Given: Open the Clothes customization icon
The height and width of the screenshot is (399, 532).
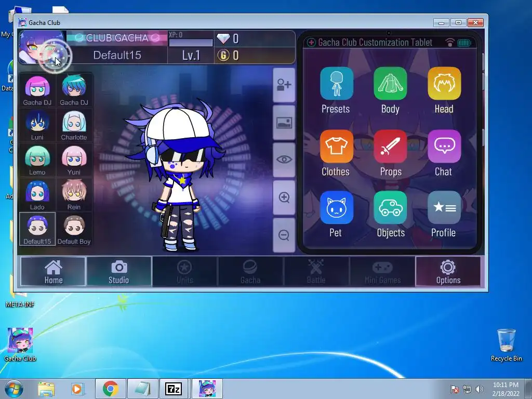Looking at the screenshot, I should click(x=336, y=146).
